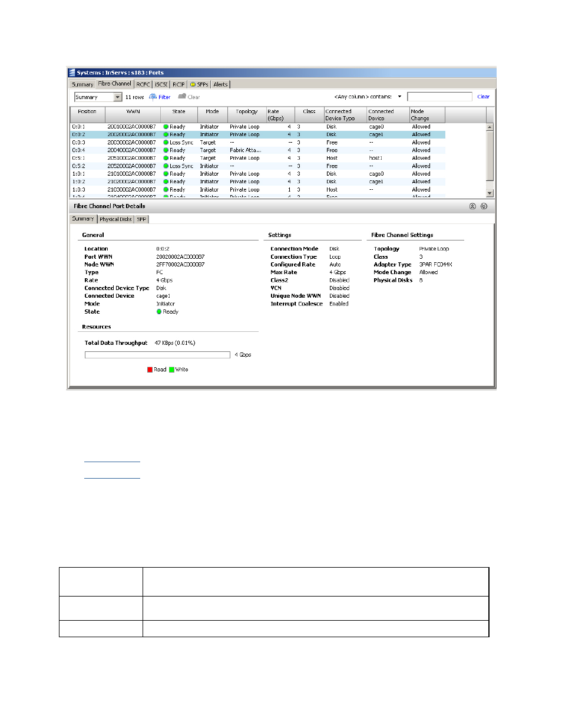562x728 pixels.
Task: Click the SFPs warning icon
Action: click(193, 84)
